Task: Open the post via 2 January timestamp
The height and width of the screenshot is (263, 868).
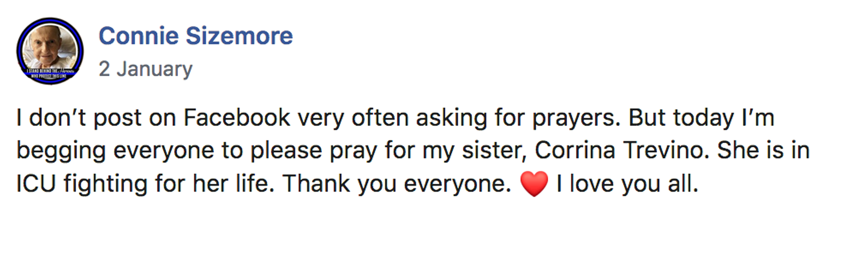Action: [146, 69]
